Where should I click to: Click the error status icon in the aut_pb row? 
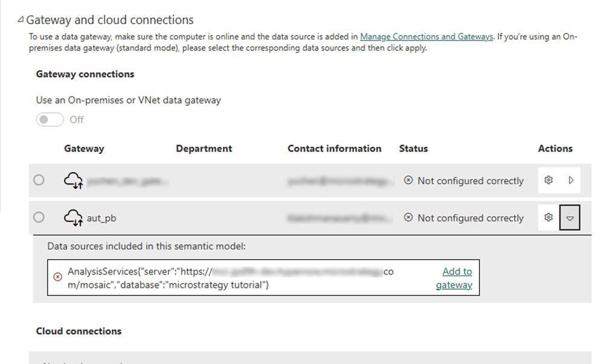click(409, 218)
